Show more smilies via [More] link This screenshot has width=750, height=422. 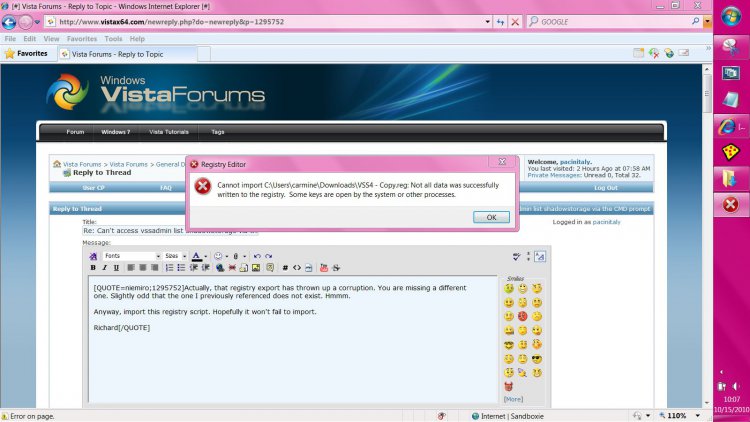(x=513, y=399)
